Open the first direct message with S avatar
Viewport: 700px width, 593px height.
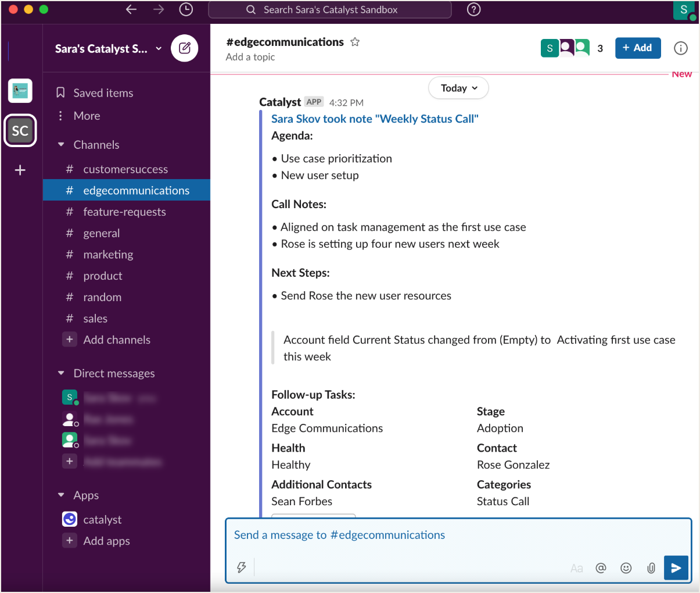[109, 398]
